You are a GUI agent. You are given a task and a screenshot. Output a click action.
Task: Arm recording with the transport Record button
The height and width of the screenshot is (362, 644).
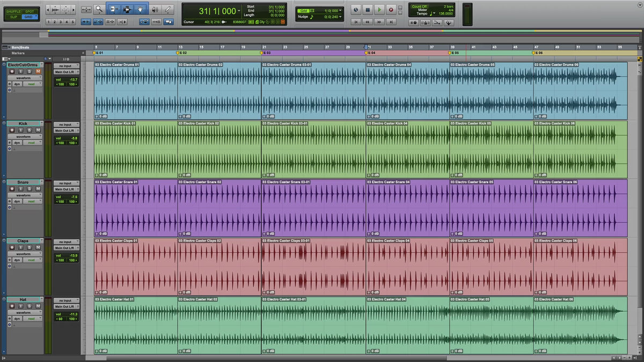click(x=391, y=10)
